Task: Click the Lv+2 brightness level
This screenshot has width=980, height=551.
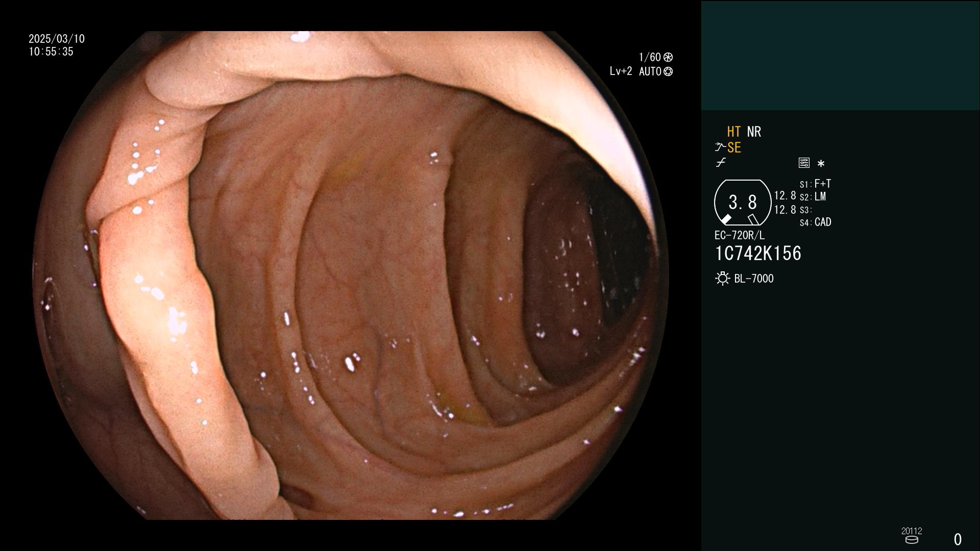Action: [x=621, y=71]
